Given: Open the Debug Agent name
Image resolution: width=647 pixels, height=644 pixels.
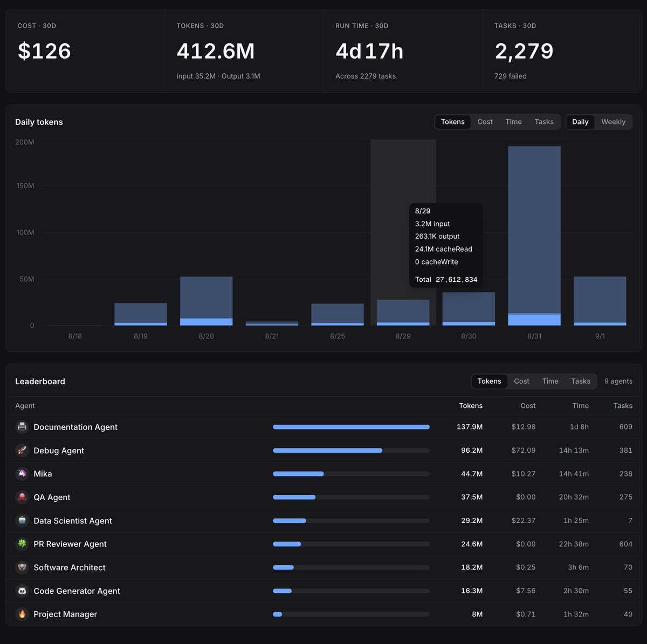Looking at the screenshot, I should coord(59,451).
